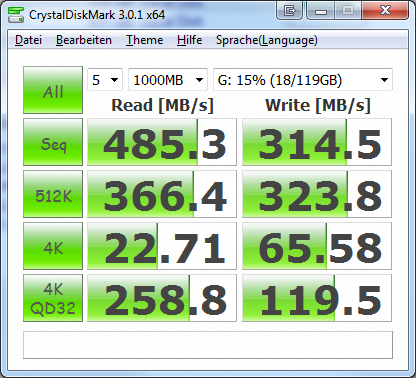Start the 4K benchmark
The width and height of the screenshot is (416, 378).
pos(53,246)
